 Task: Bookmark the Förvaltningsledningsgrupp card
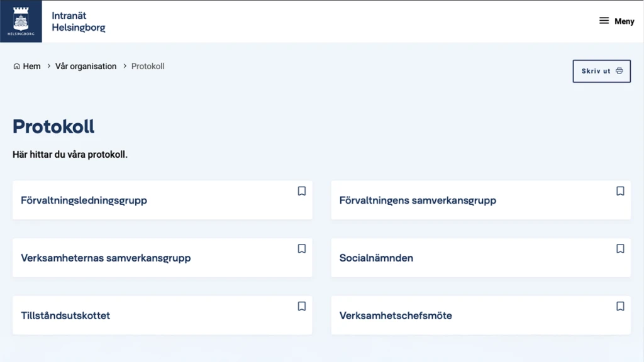pyautogui.click(x=302, y=191)
